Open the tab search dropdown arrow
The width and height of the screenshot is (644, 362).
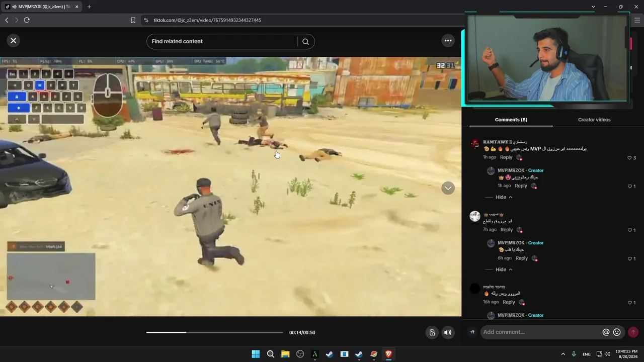[593, 7]
